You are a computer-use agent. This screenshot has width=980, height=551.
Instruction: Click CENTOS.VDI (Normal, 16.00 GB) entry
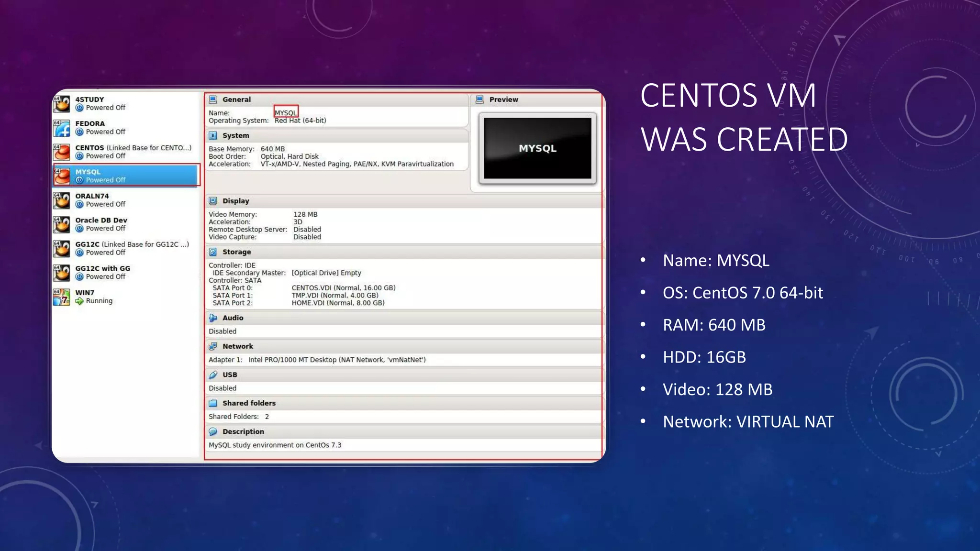click(x=344, y=288)
